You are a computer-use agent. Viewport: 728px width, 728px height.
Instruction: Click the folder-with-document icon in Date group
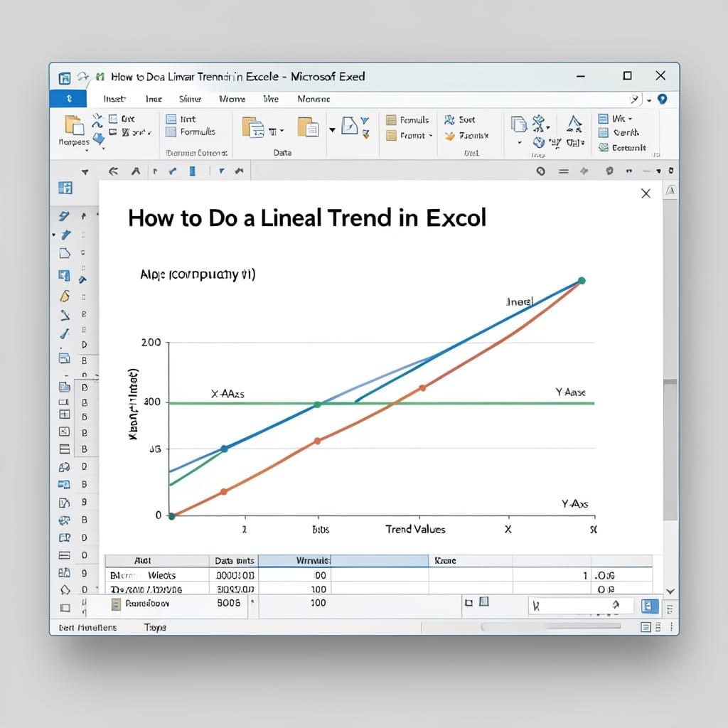(x=308, y=127)
